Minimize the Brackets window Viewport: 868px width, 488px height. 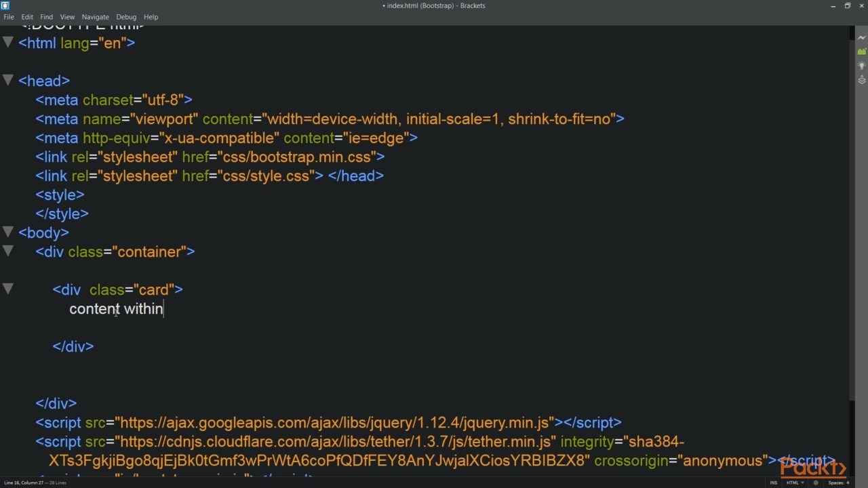pyautogui.click(x=833, y=5)
